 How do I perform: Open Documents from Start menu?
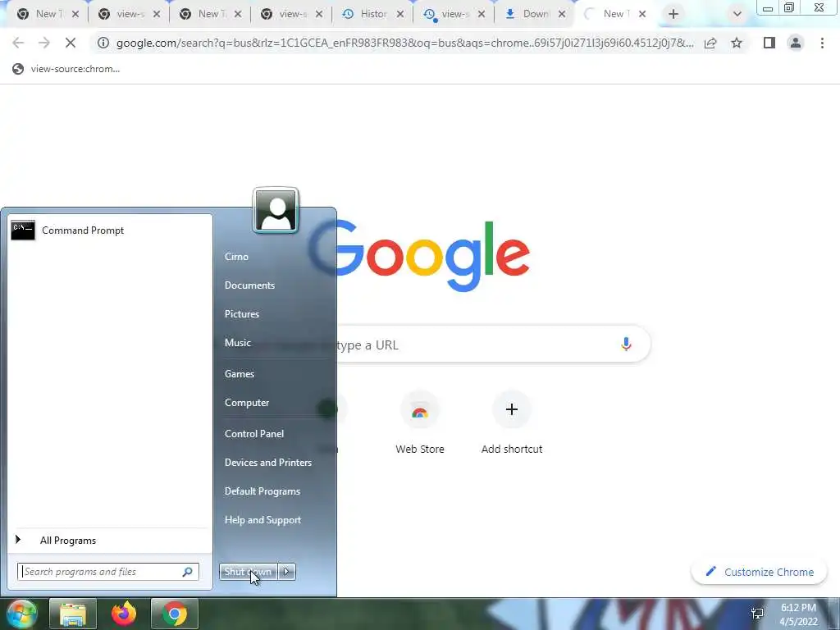pyautogui.click(x=249, y=285)
